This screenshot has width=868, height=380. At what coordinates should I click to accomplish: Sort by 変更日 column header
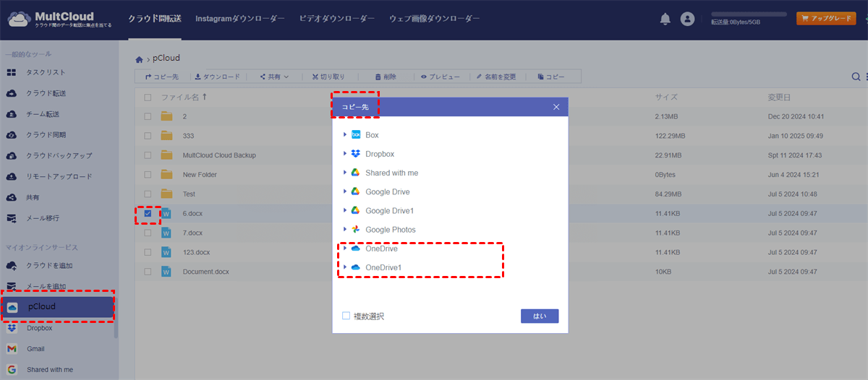[x=779, y=98]
